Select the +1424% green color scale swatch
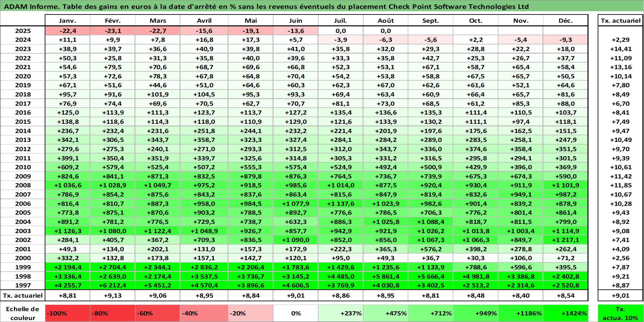This screenshot has height=322, width=644. click(x=565, y=313)
